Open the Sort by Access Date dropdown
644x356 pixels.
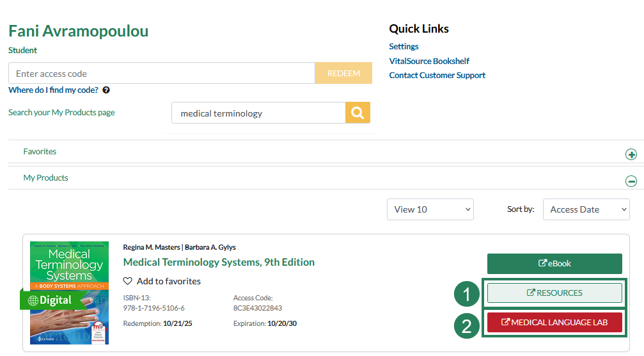coord(586,209)
